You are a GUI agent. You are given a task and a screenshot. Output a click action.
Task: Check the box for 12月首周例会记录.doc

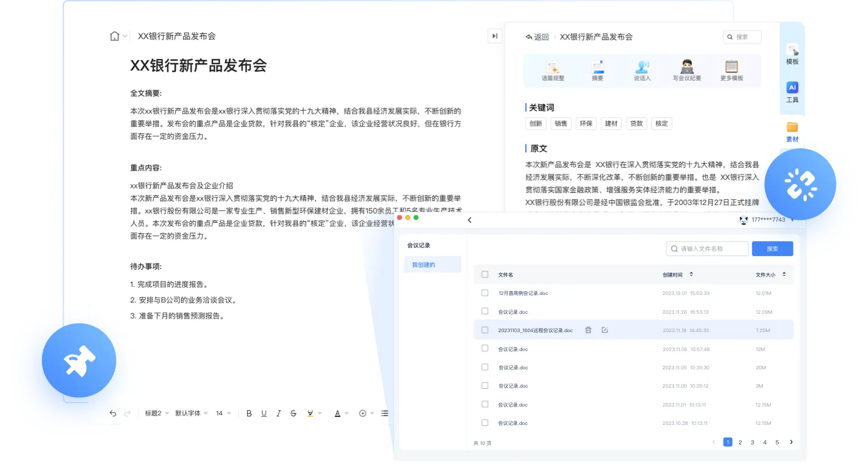(x=485, y=293)
